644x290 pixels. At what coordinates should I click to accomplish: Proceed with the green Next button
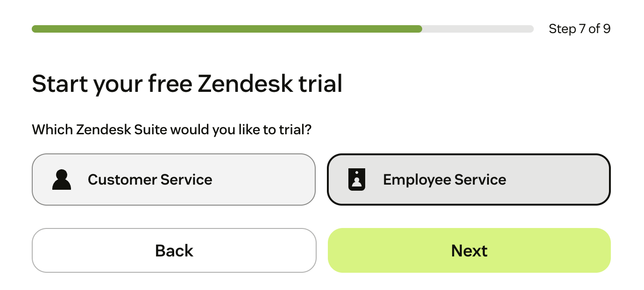click(x=469, y=250)
